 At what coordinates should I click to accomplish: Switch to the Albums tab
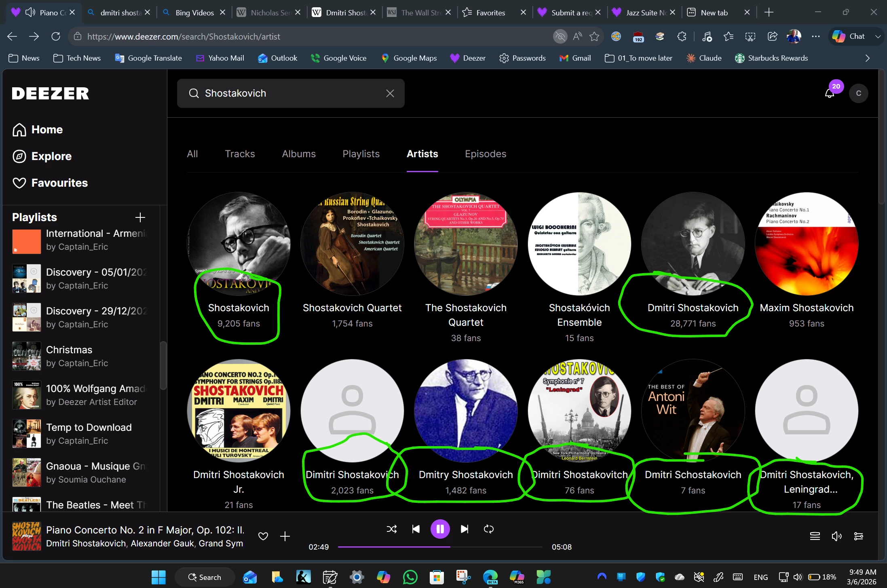pos(298,154)
